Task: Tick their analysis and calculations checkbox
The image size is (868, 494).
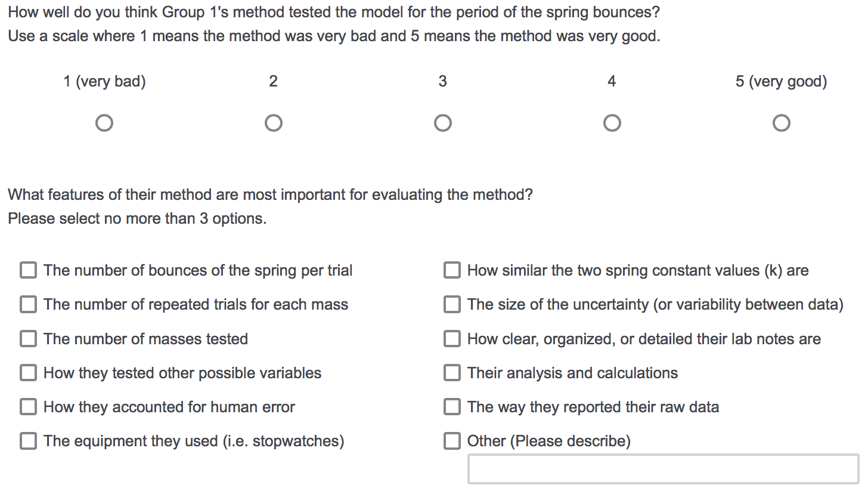Action: [452, 373]
